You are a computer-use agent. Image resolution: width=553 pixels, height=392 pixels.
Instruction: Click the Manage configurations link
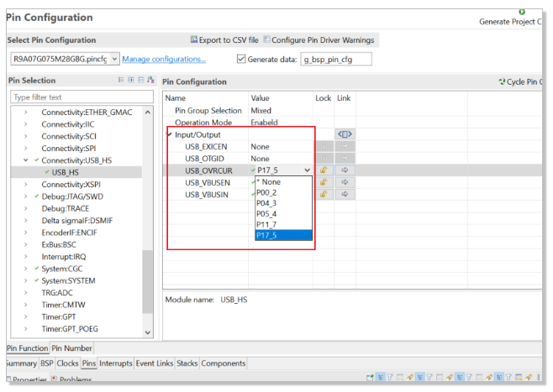[x=164, y=59]
